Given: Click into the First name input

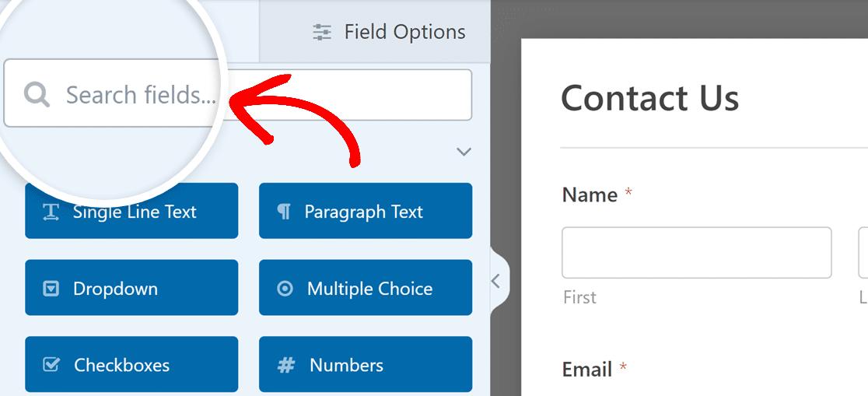Looking at the screenshot, I should click(x=696, y=253).
